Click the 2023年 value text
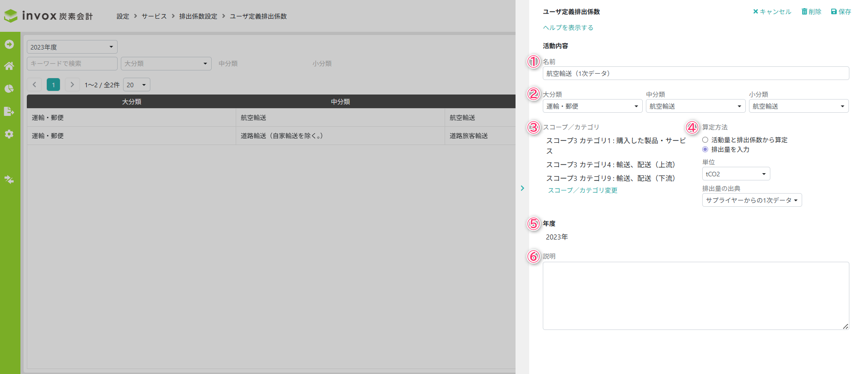 [557, 237]
